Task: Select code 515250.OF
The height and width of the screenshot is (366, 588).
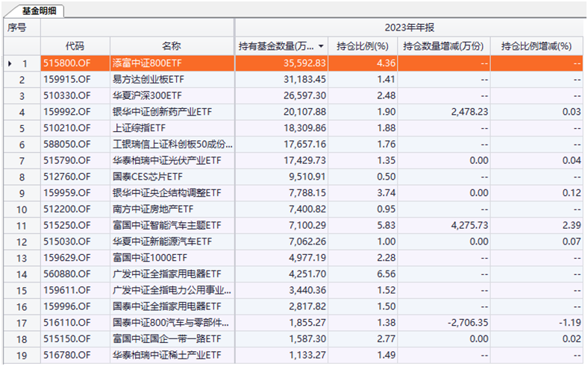Action: click(x=66, y=226)
